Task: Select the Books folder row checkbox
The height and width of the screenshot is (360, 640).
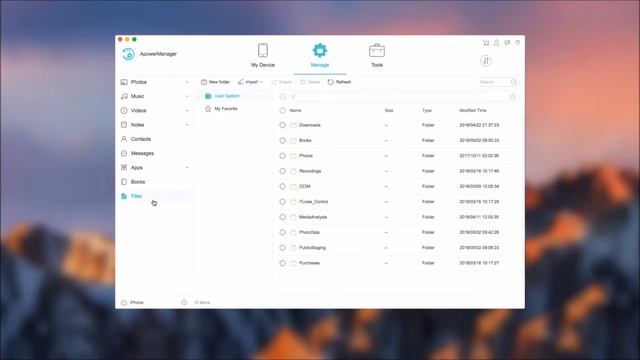Action: (x=282, y=140)
